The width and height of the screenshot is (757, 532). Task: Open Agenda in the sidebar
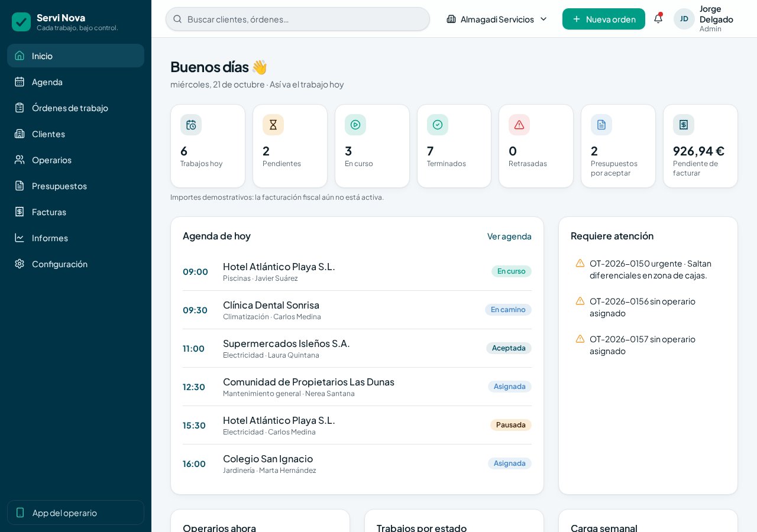pyautogui.click(x=76, y=82)
